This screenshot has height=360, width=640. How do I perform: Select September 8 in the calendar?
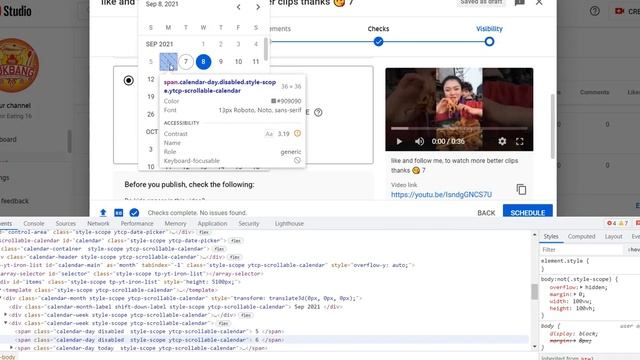203,62
